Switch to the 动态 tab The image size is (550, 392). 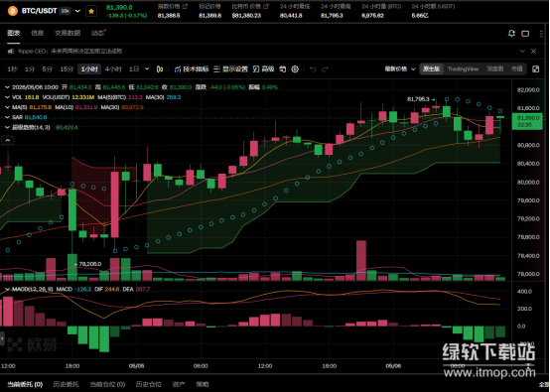point(98,33)
